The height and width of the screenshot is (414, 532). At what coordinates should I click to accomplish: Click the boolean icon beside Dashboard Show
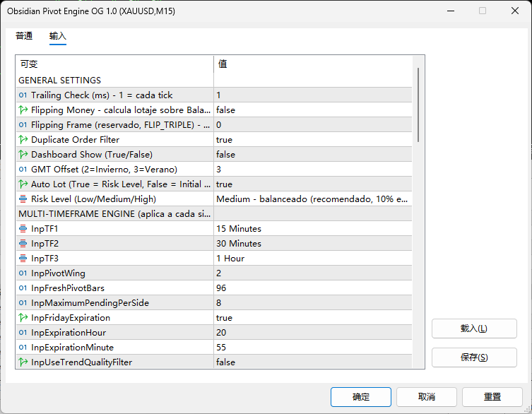pos(23,155)
